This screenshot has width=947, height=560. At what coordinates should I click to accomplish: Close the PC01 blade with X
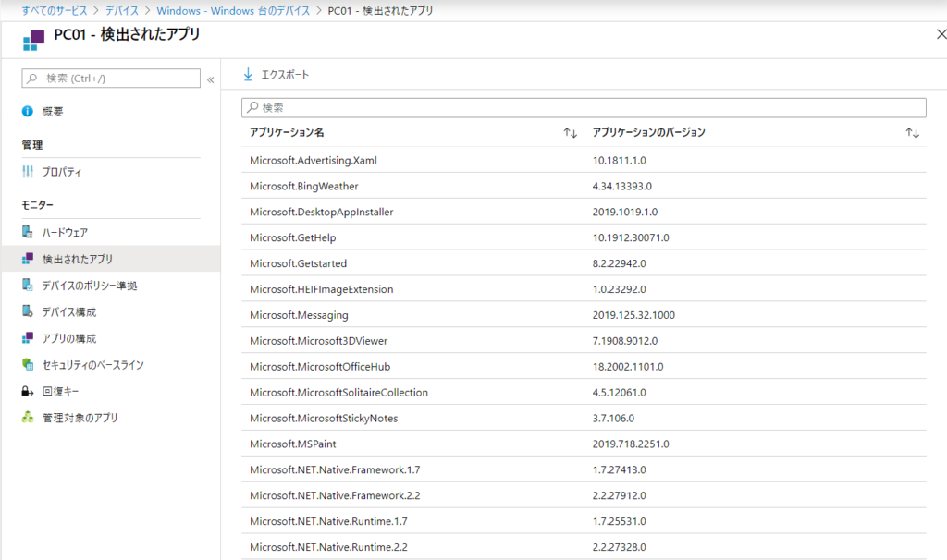click(941, 34)
